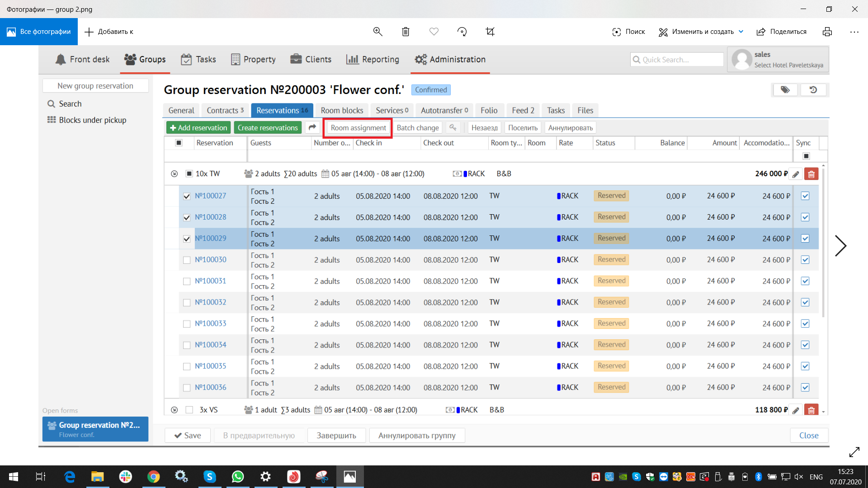Viewport: 868px width, 488px height.
Task: Click the key icon beside Batch change
Action: [x=453, y=127]
